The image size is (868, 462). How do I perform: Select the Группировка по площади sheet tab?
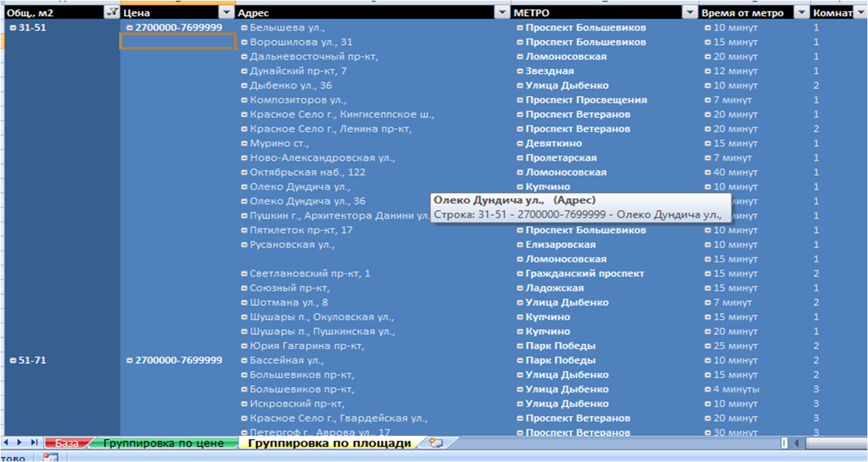[x=329, y=443]
